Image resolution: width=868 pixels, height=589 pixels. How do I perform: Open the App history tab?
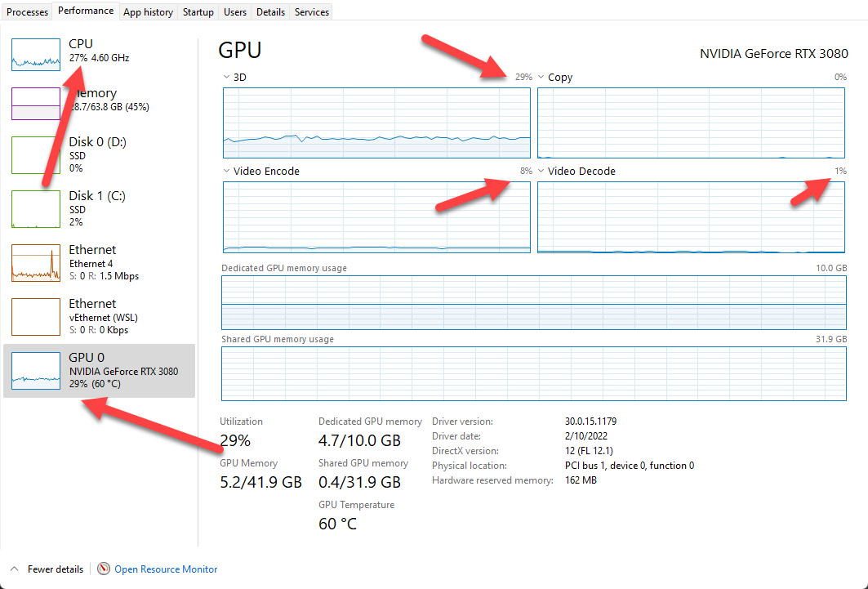click(148, 11)
